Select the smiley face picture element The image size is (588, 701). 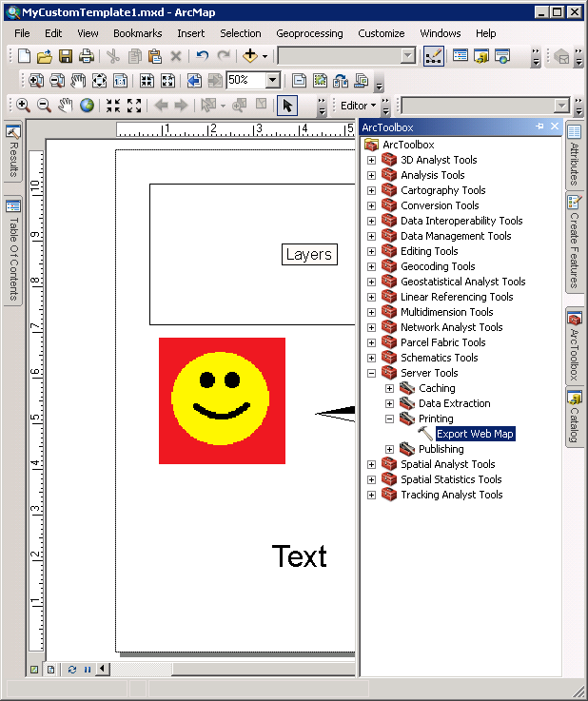(223, 400)
